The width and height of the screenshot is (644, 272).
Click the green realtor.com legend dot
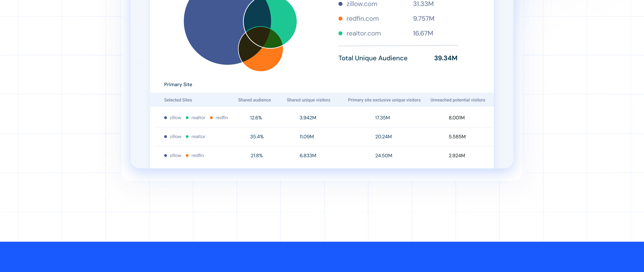(340, 33)
